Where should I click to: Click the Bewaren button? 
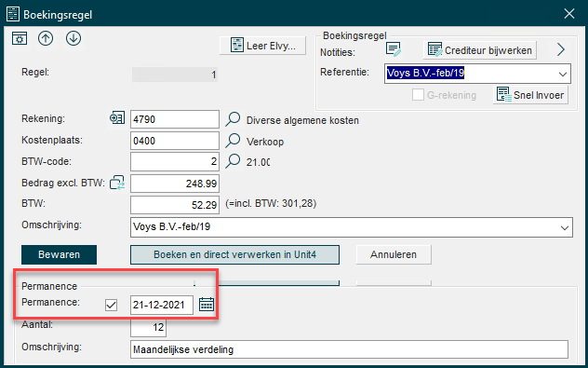coord(59,254)
